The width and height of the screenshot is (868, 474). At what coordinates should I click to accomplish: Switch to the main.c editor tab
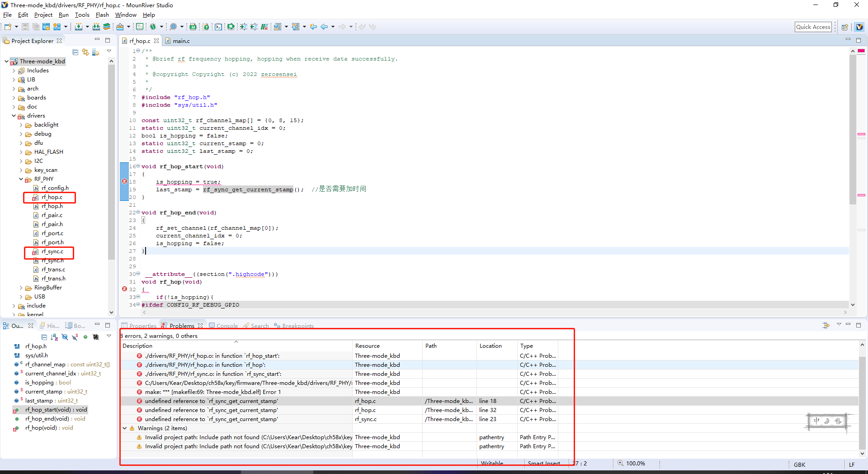pos(181,41)
